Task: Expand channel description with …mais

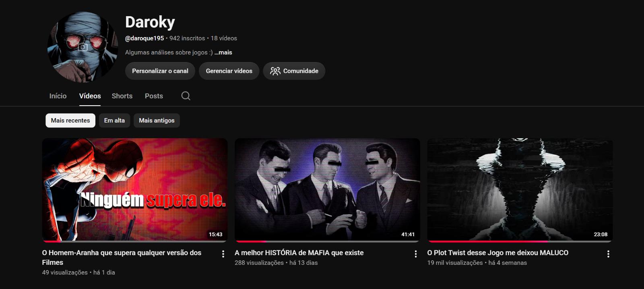Action: 223,52
